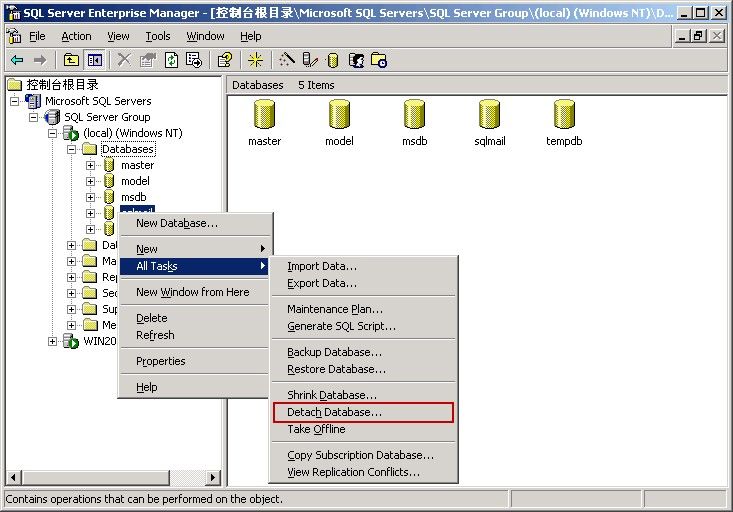Choose Backup Database from submenu
The image size is (733, 512).
coord(363,353)
